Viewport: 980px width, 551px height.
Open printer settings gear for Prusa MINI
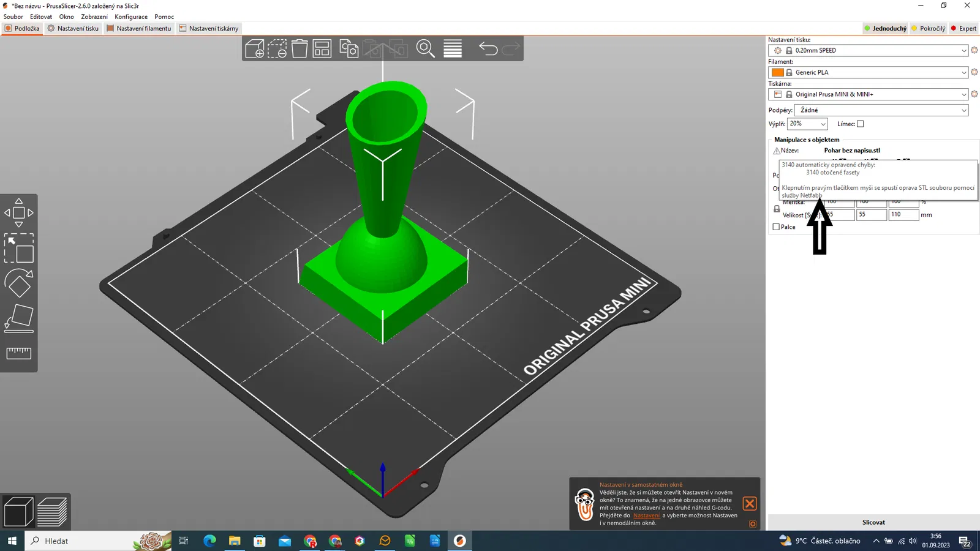(974, 94)
